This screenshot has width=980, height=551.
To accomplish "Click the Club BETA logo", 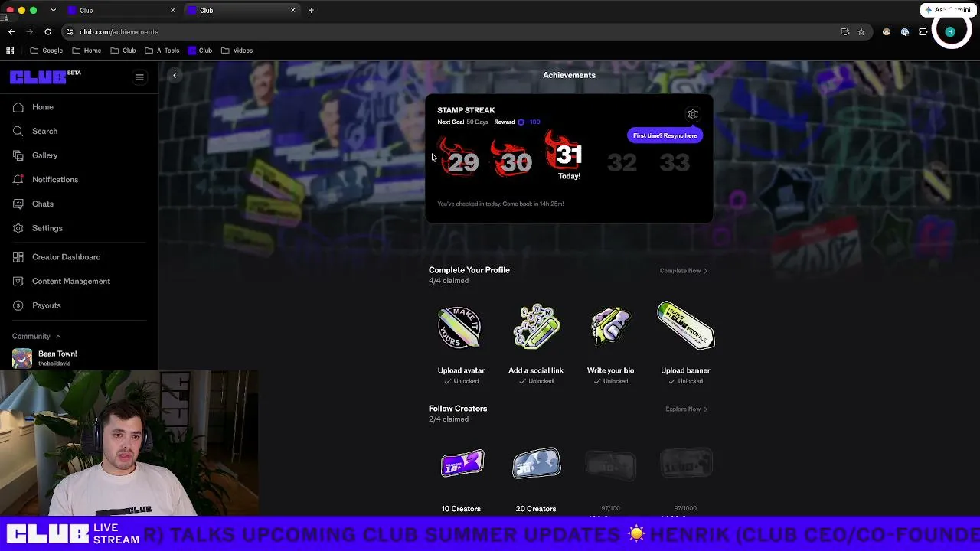I will 45,77.
